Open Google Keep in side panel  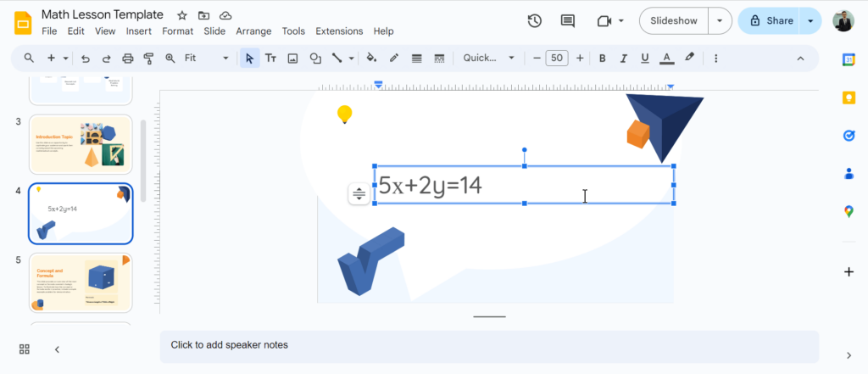(x=849, y=98)
